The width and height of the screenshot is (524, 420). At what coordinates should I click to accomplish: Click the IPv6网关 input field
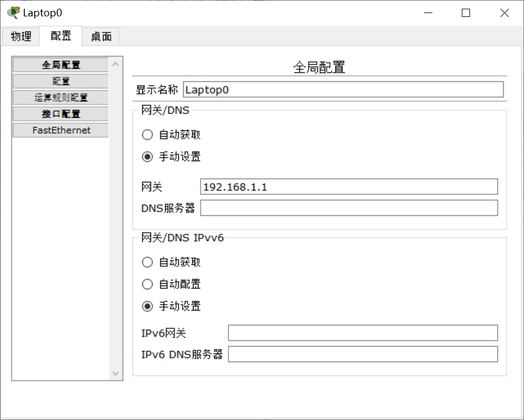[363, 332]
